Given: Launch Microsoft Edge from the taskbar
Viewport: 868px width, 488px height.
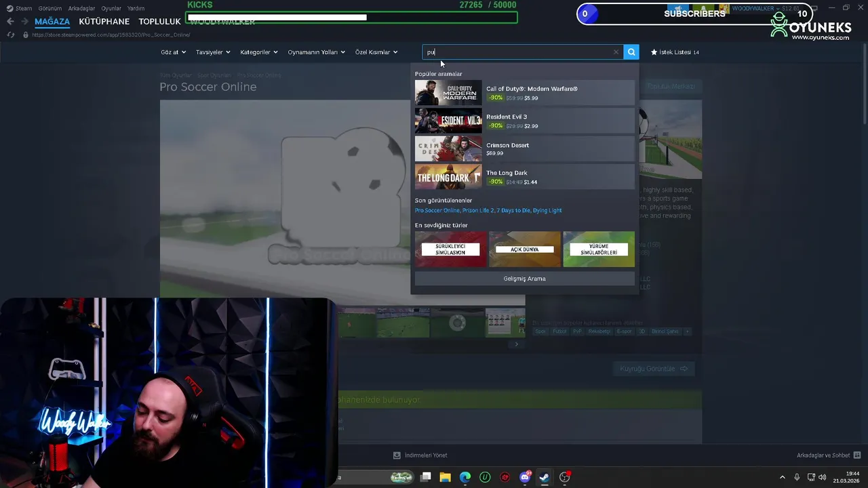Looking at the screenshot, I should coord(465,477).
